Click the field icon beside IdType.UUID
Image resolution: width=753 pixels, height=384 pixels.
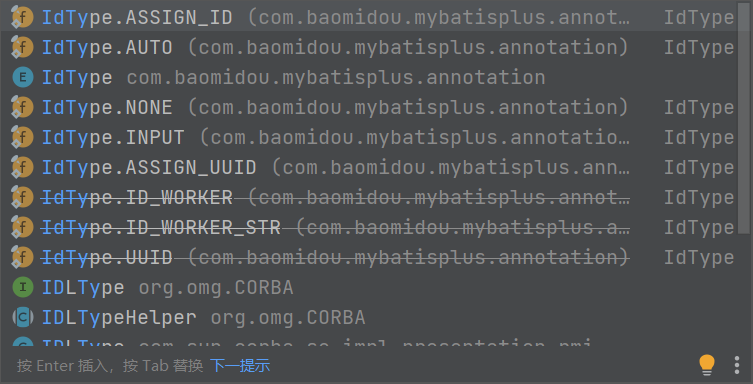click(x=22, y=257)
